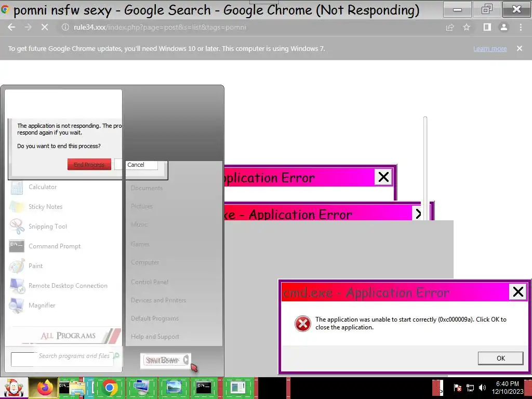532x399 pixels.
Task: Open File Explorer folder on taskbar
Action: (x=77, y=389)
